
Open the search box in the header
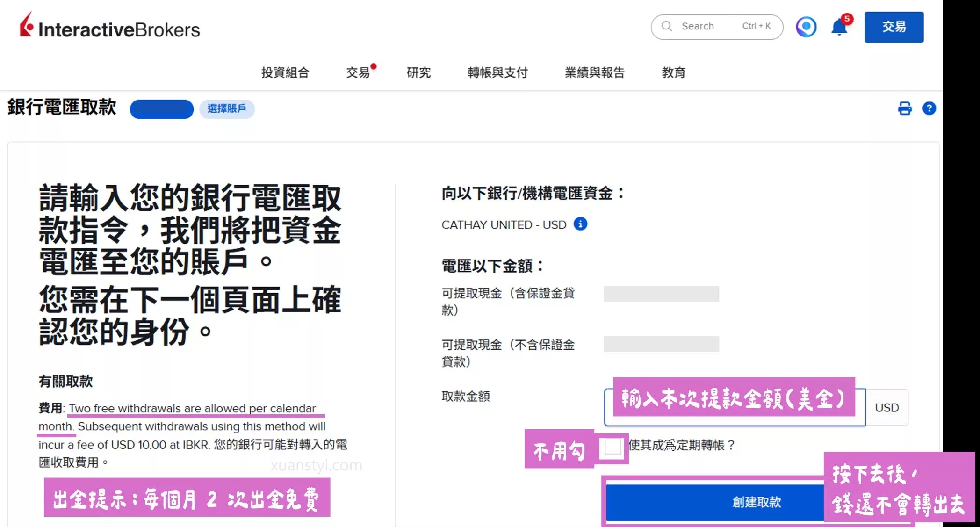(717, 27)
